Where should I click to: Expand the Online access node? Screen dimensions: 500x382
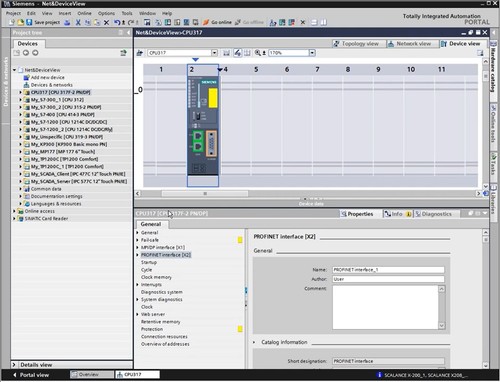[x=14, y=211]
